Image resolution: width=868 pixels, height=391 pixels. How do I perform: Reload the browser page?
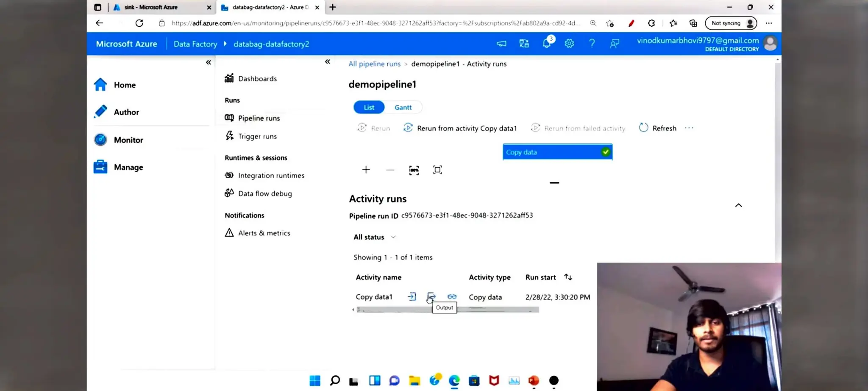139,23
